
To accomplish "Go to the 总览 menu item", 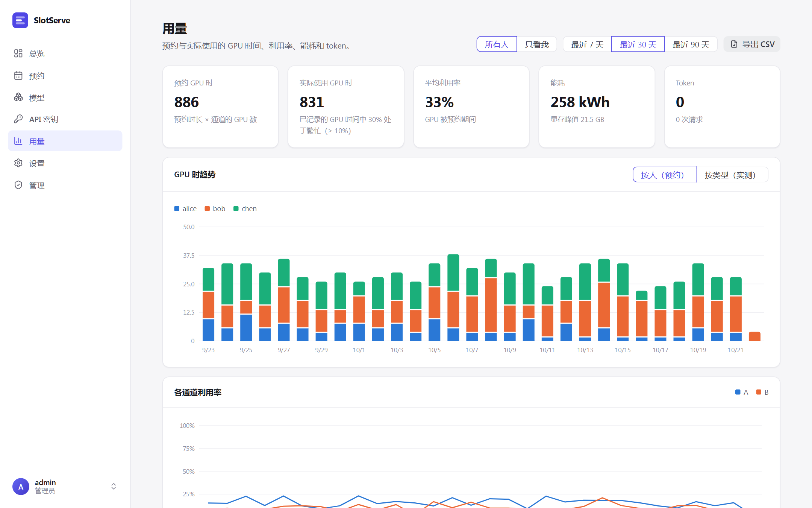I will tap(65, 53).
